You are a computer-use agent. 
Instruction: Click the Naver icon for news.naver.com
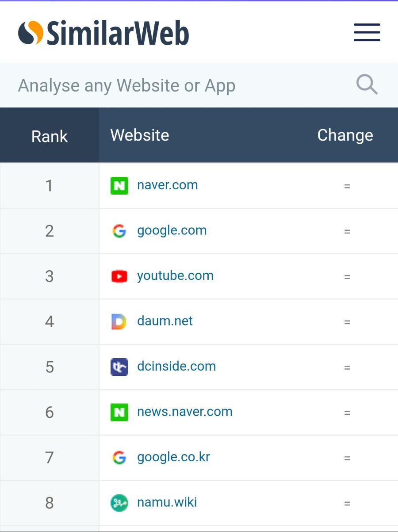(x=119, y=412)
